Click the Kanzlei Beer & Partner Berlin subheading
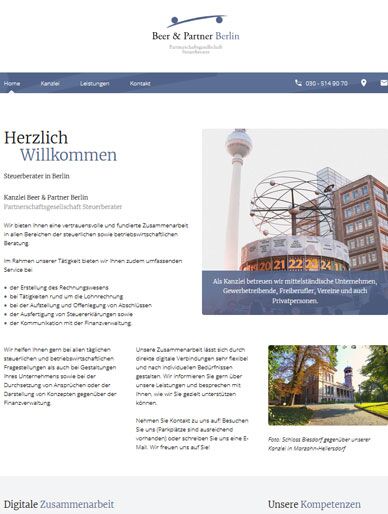The image size is (388, 514). [46, 197]
